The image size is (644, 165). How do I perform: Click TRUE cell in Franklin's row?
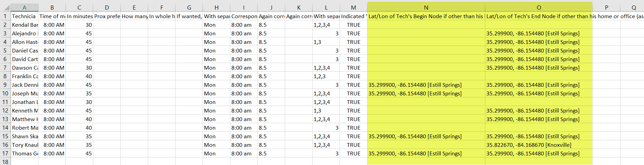pos(353,76)
